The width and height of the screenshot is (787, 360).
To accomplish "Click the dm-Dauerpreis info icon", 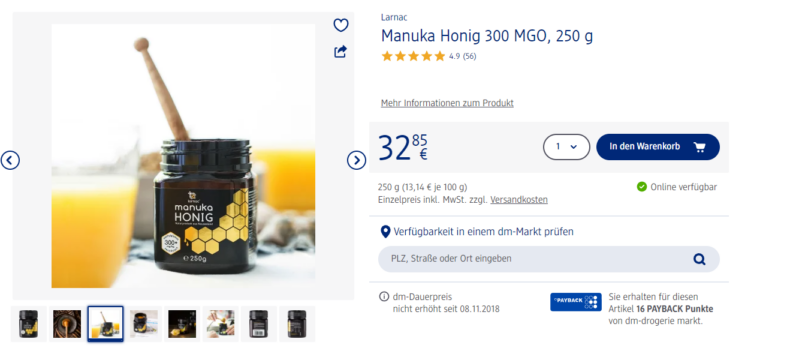I will point(384,296).
